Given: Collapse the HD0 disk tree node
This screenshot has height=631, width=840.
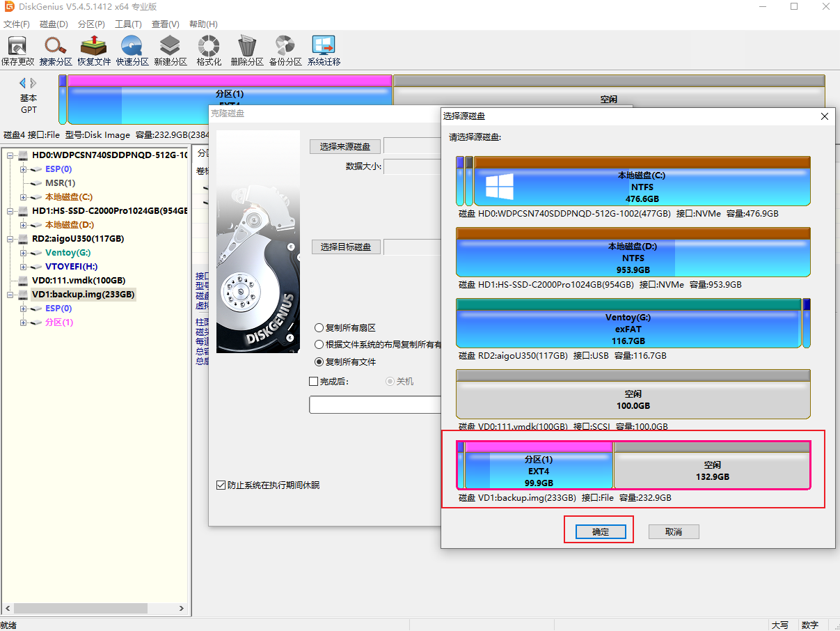Looking at the screenshot, I should tap(10, 155).
